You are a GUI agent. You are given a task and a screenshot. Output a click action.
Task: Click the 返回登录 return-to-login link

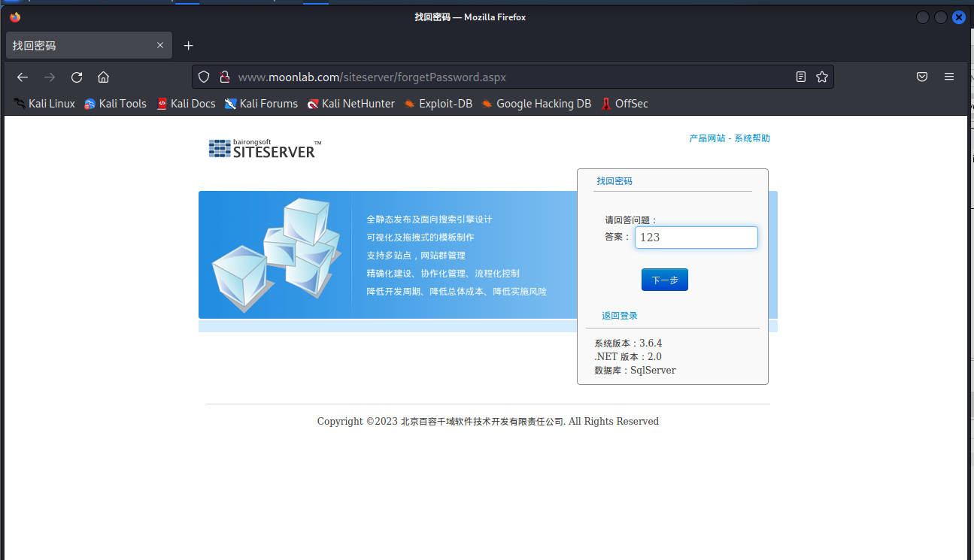click(x=619, y=315)
